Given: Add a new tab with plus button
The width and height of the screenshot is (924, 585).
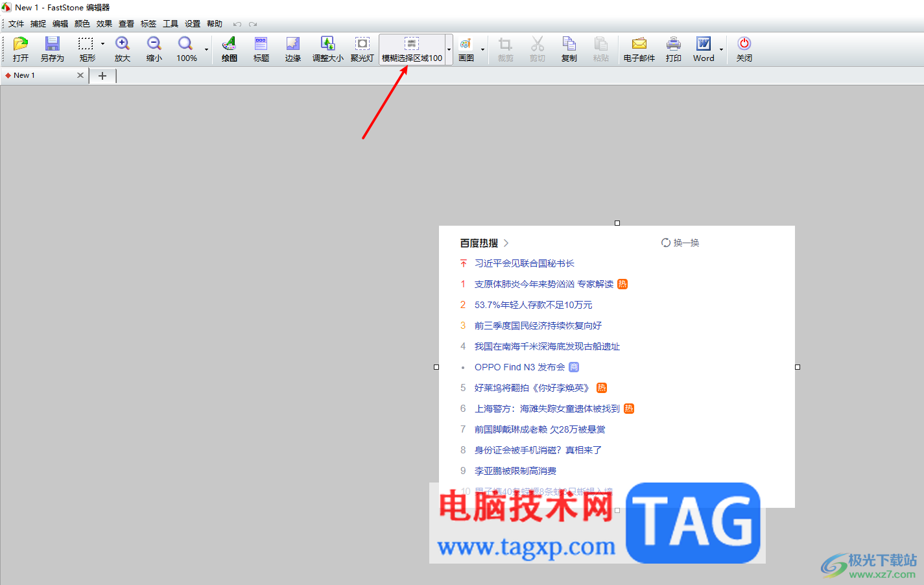Looking at the screenshot, I should [x=102, y=76].
